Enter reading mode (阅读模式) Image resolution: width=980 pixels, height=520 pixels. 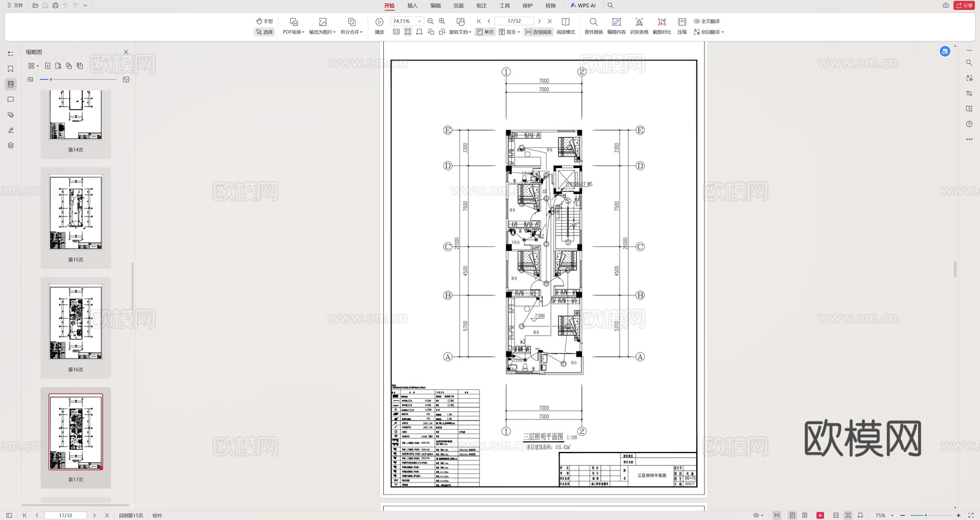[x=566, y=26]
